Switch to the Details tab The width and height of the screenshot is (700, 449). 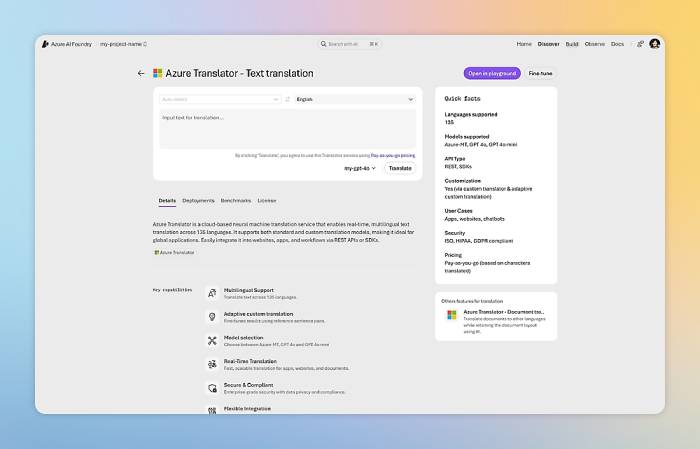[x=167, y=201]
